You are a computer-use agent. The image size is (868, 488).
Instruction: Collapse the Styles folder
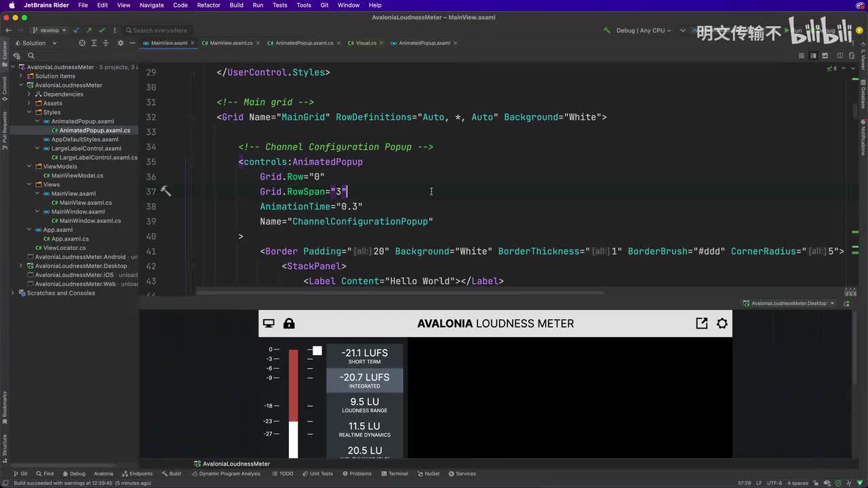[29, 112]
